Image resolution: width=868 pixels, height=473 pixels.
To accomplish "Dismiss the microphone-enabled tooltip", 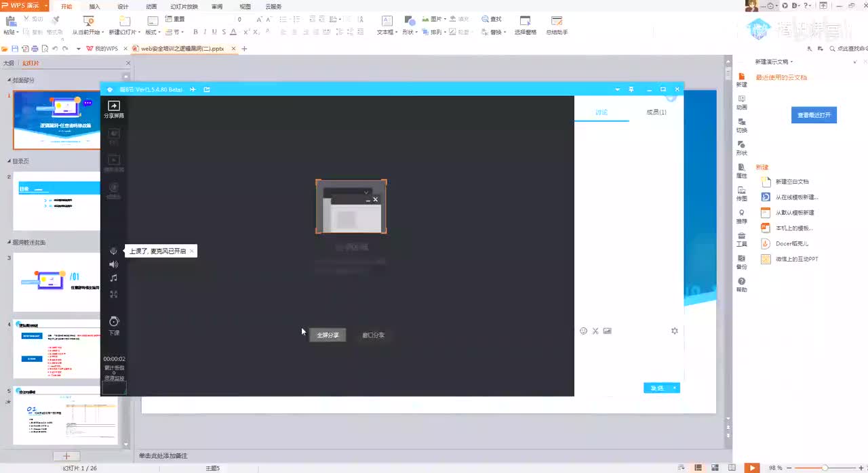I will (192, 251).
